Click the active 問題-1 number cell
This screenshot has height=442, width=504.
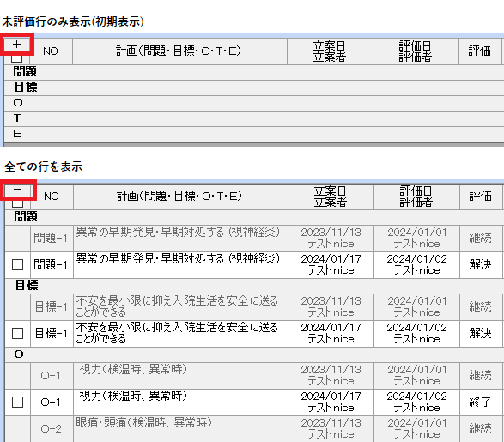tap(52, 265)
